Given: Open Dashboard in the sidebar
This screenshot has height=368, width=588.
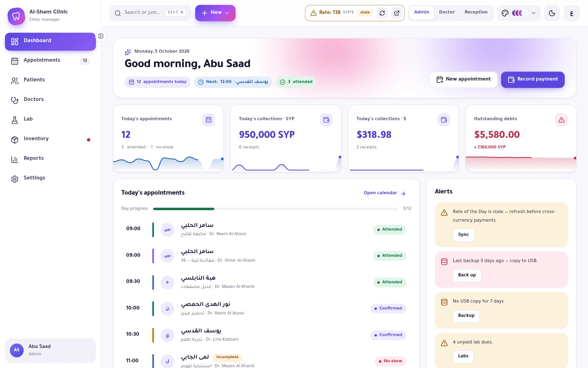Looking at the screenshot, I should (50, 42).
